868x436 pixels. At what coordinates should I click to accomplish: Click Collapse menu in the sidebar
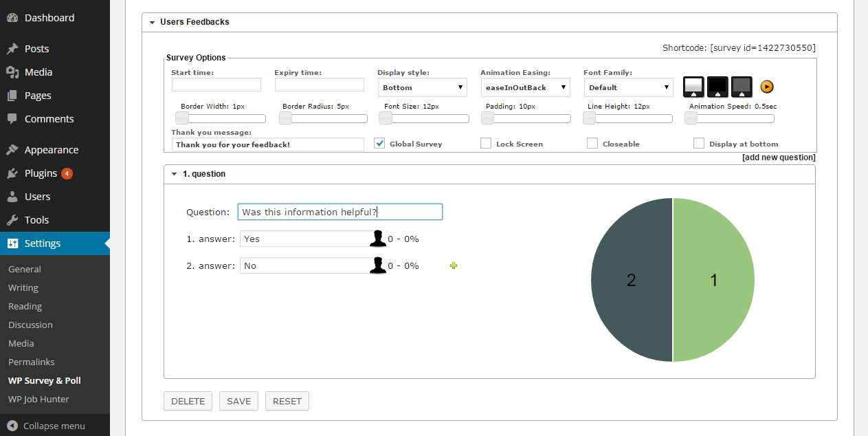pyautogui.click(x=55, y=426)
